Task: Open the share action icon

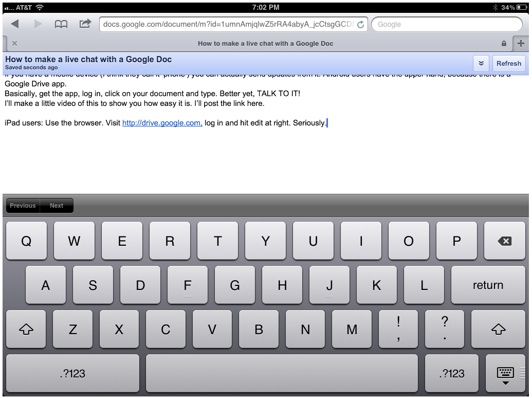Action: click(85, 24)
